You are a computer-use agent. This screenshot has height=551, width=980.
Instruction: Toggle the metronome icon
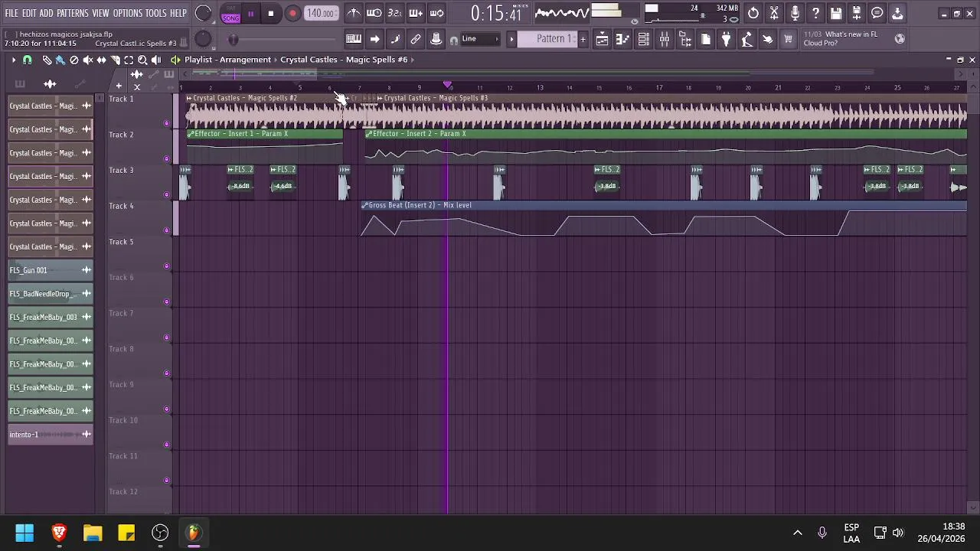coord(353,13)
